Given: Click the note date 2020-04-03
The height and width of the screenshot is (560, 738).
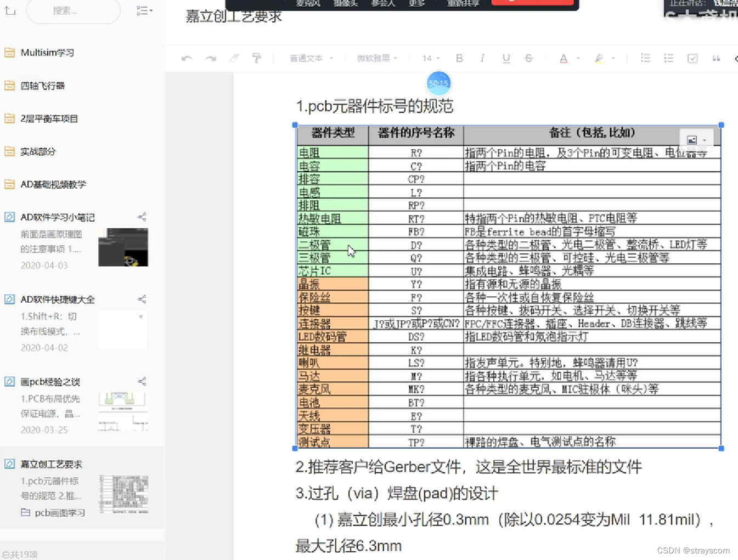Looking at the screenshot, I should (44, 265).
